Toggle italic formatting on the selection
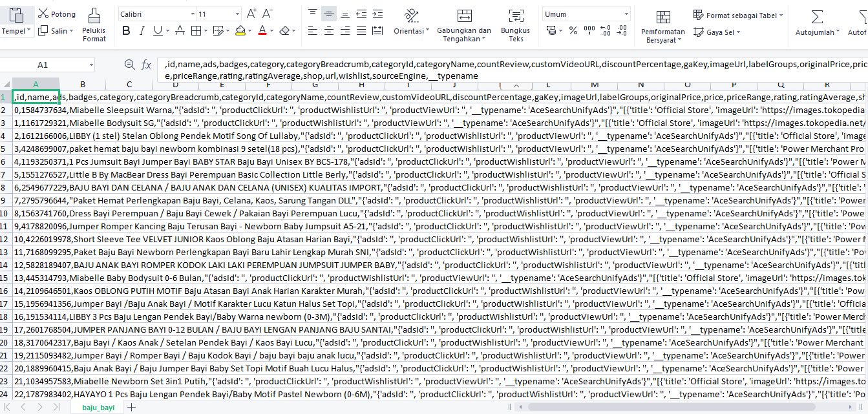The width and height of the screenshot is (868, 414). click(142, 30)
